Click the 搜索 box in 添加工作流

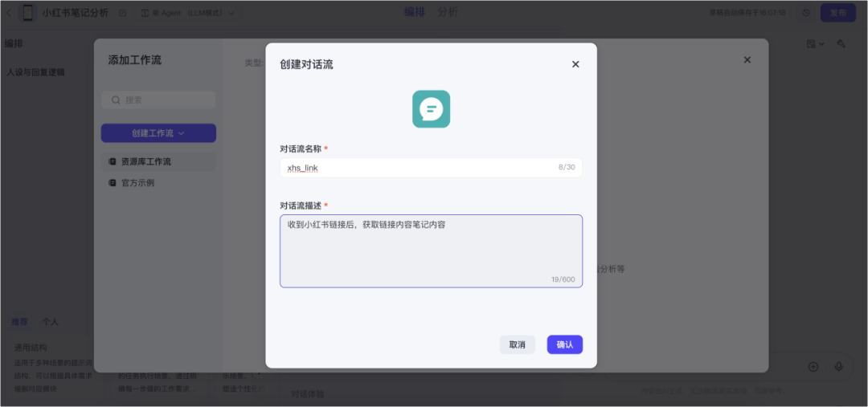(x=158, y=100)
